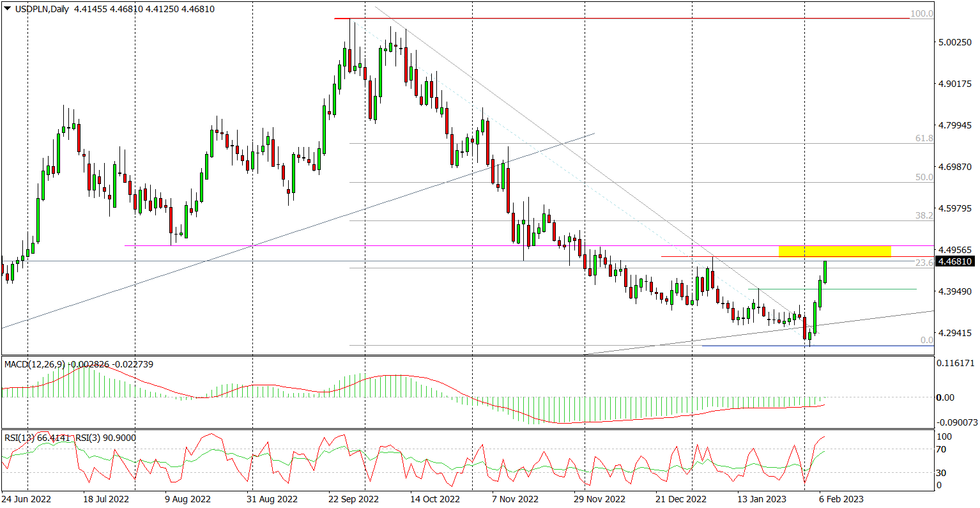The image size is (980, 508).
Task: Select the Fibonacci 0.0 level label
Action: pos(926,340)
